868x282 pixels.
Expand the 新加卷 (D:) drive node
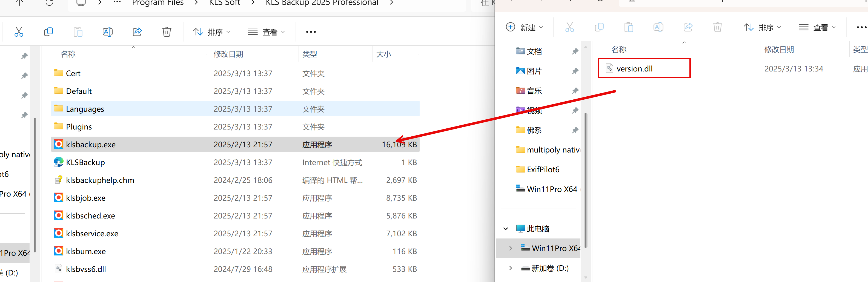point(511,268)
